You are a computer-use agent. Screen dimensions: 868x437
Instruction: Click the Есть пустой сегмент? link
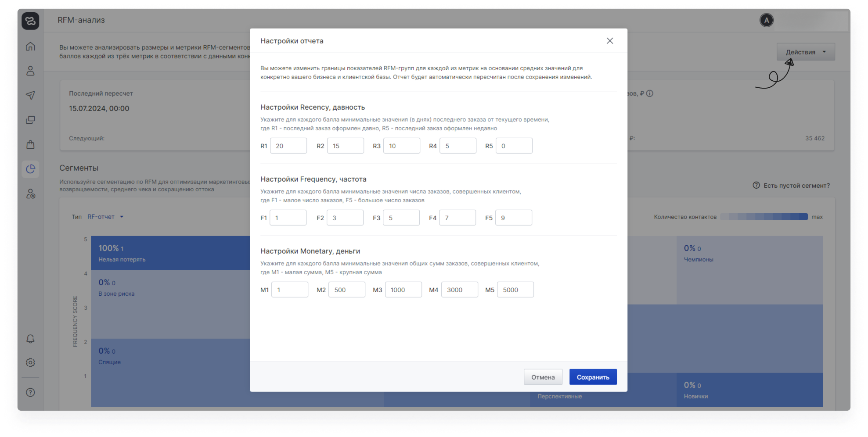(x=796, y=186)
